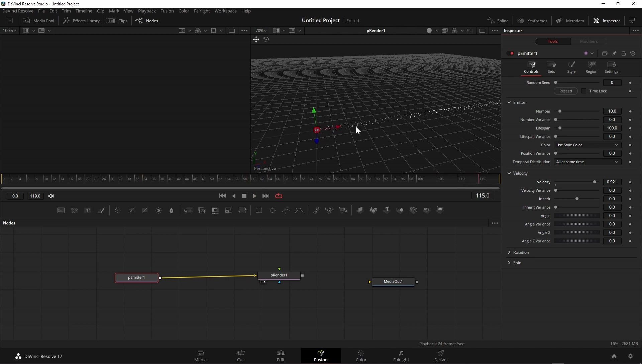Open the project Home icon
This screenshot has height=364, width=642.
[614, 356]
